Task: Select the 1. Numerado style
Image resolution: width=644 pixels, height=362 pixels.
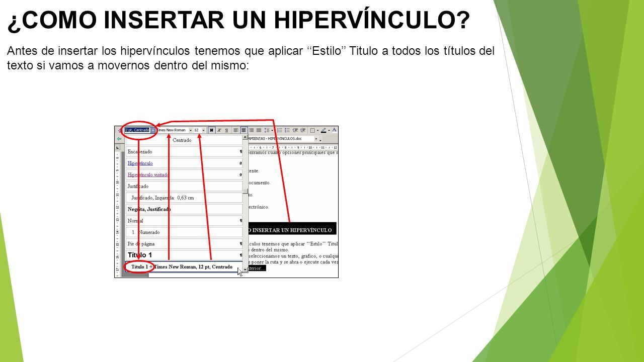Action: tap(184, 232)
